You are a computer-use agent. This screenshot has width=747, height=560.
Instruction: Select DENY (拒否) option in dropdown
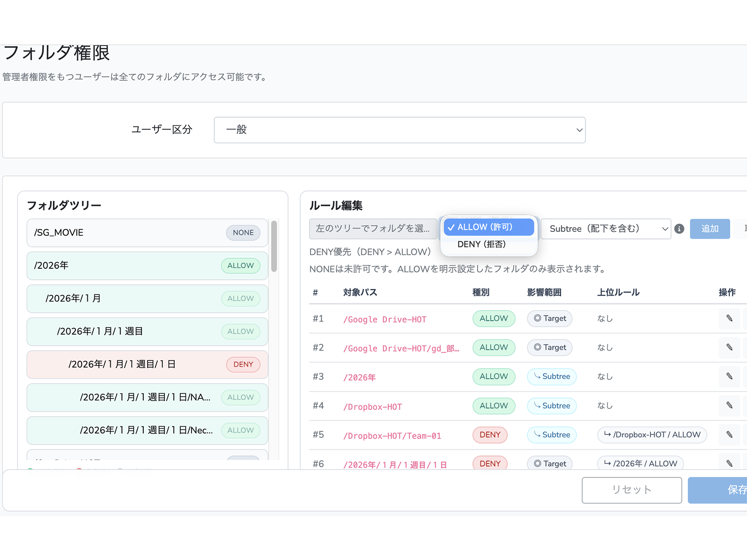(489, 245)
